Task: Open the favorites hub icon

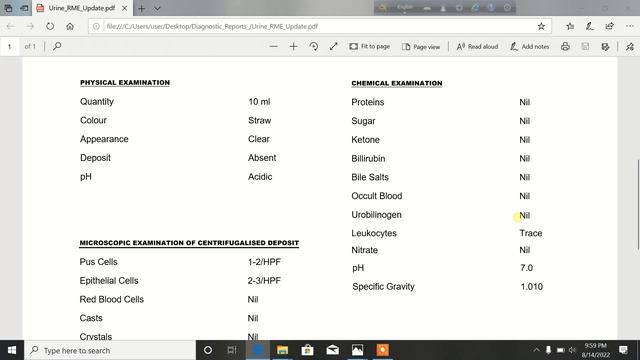Action: pyautogui.click(x=570, y=26)
